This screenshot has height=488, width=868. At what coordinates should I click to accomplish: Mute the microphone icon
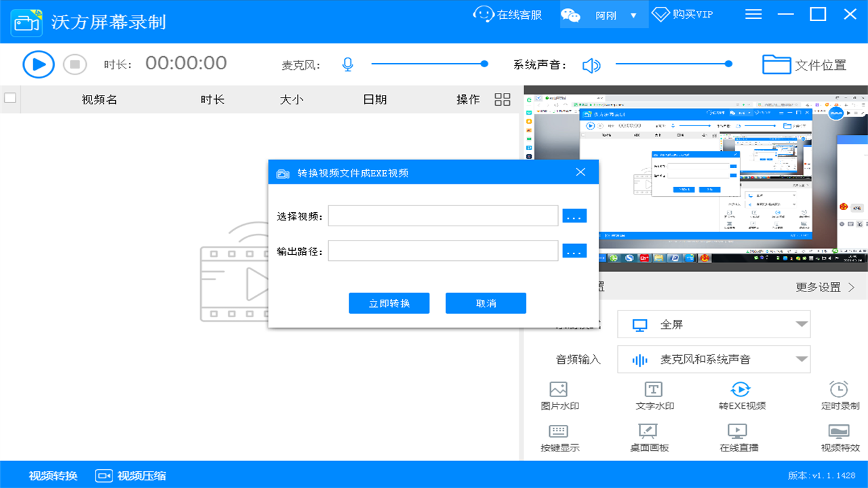(347, 64)
